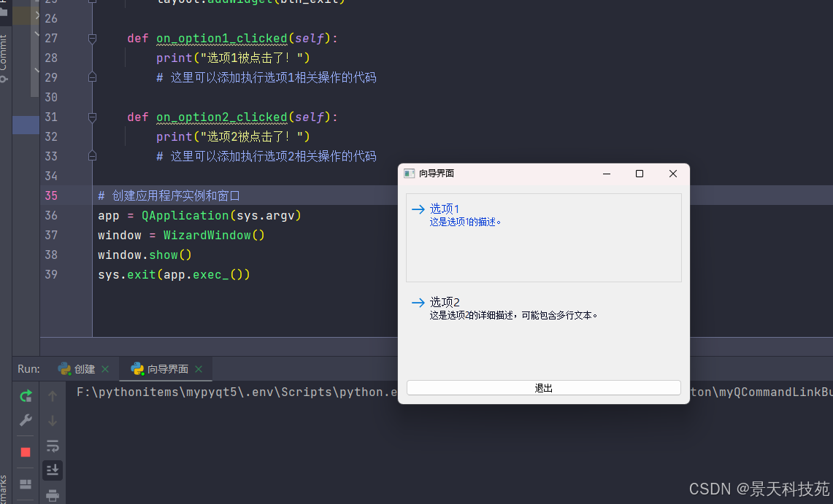Collapse the on_option2_clicked method fold marker
The height and width of the screenshot is (504, 833).
click(92, 117)
